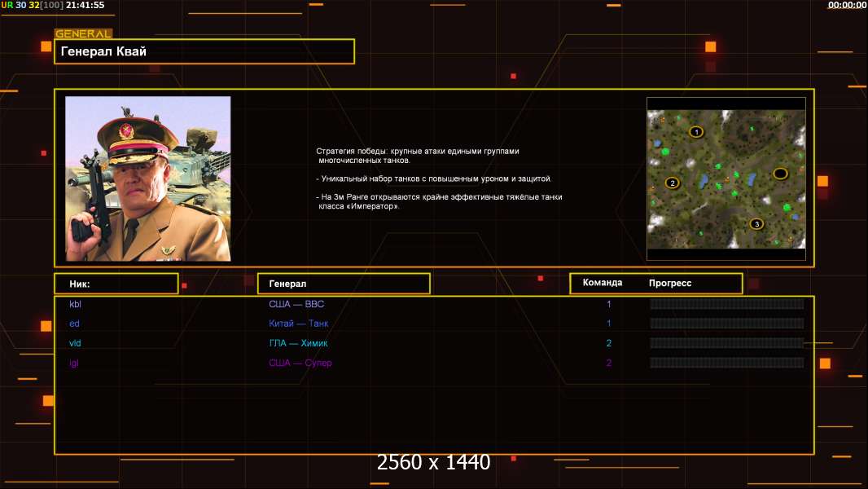
Task: Click the 'Ник:' column header
Action: [x=116, y=284]
